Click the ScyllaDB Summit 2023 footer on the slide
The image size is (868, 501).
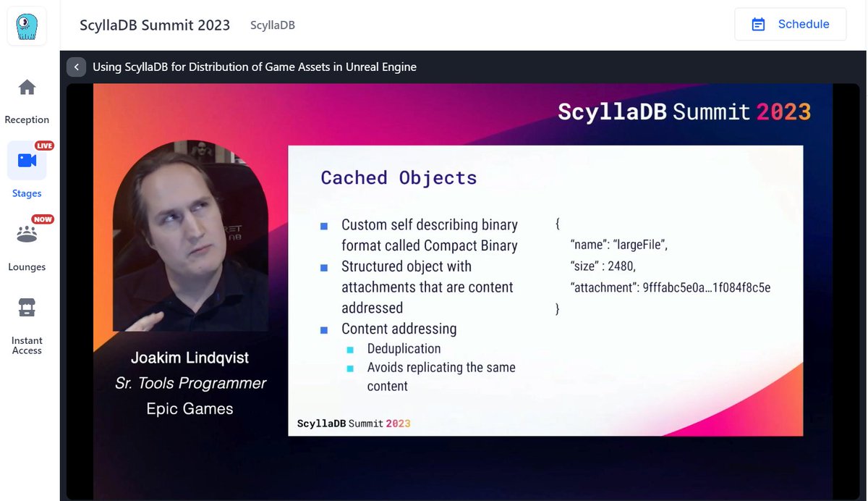[x=354, y=423]
